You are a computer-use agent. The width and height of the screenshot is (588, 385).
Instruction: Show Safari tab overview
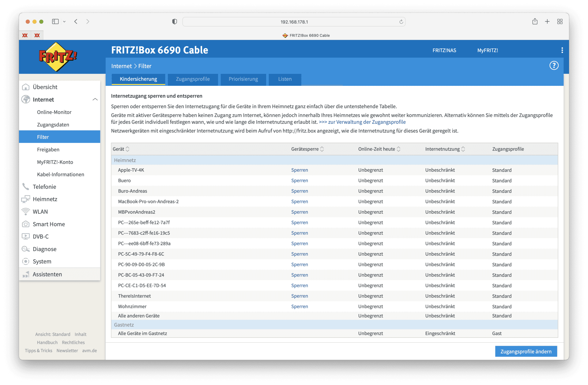(x=560, y=21)
